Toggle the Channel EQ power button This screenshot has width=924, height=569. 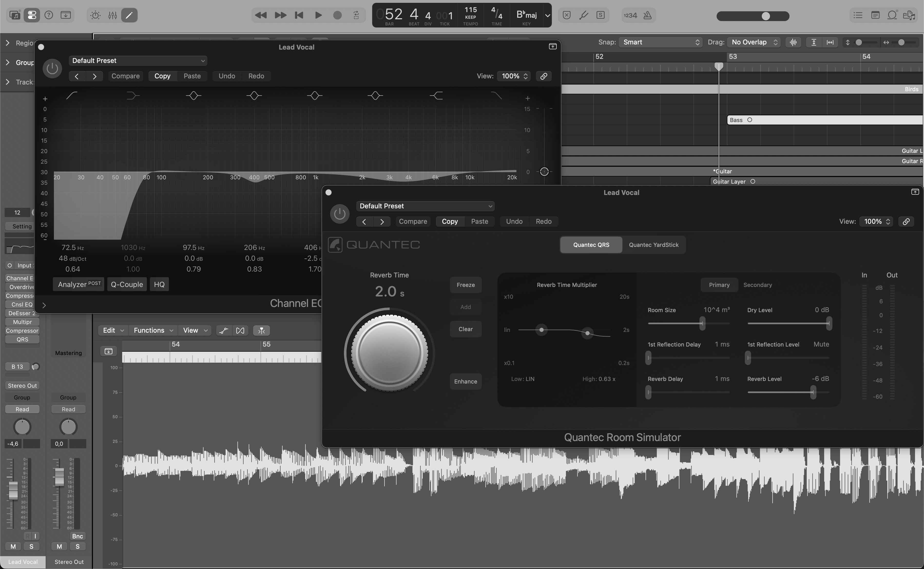[52, 69]
